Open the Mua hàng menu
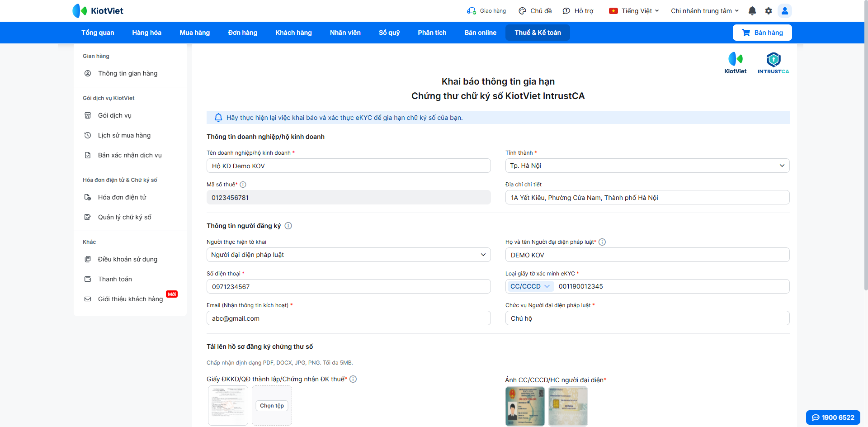868x427 pixels. point(195,33)
